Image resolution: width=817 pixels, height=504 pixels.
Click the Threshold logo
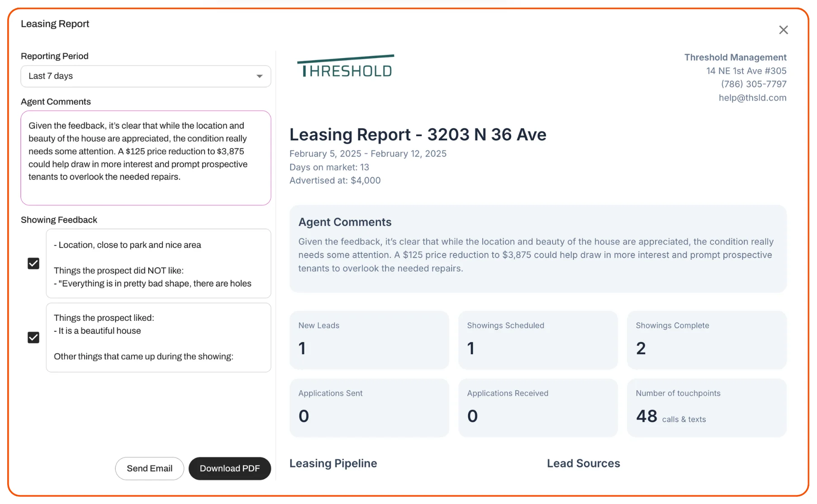coord(346,67)
